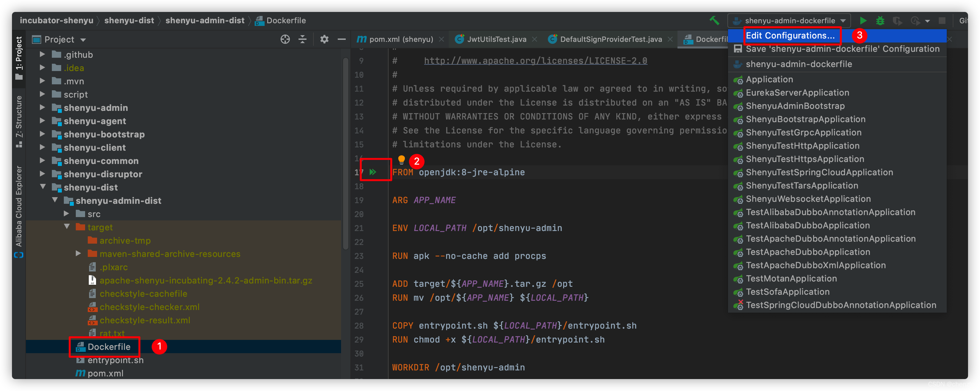The height and width of the screenshot is (391, 980).
Task: Click the gutter run arrows beside FROM
Action: 373,172
